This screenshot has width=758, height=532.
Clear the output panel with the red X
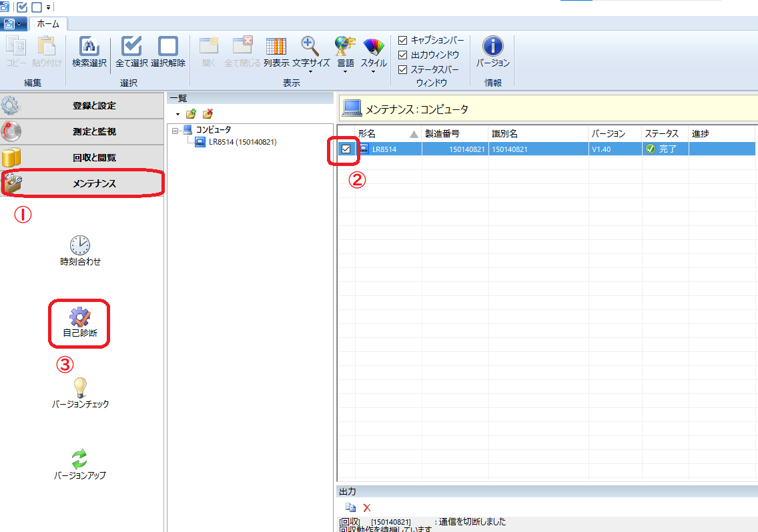366,507
